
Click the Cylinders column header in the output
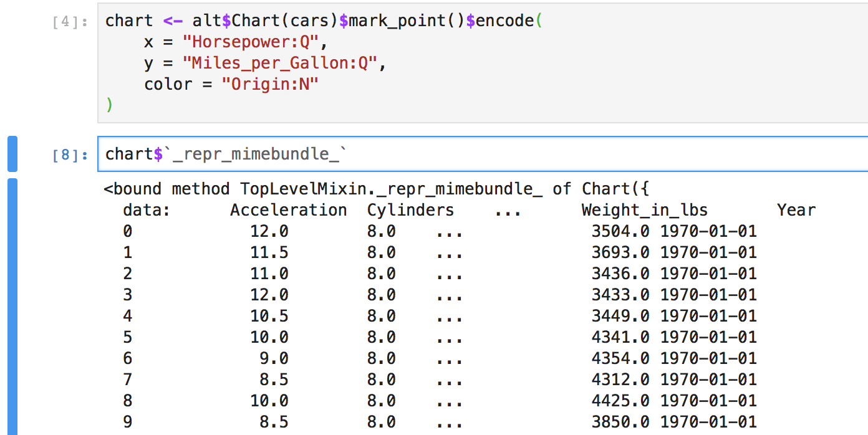(x=410, y=210)
